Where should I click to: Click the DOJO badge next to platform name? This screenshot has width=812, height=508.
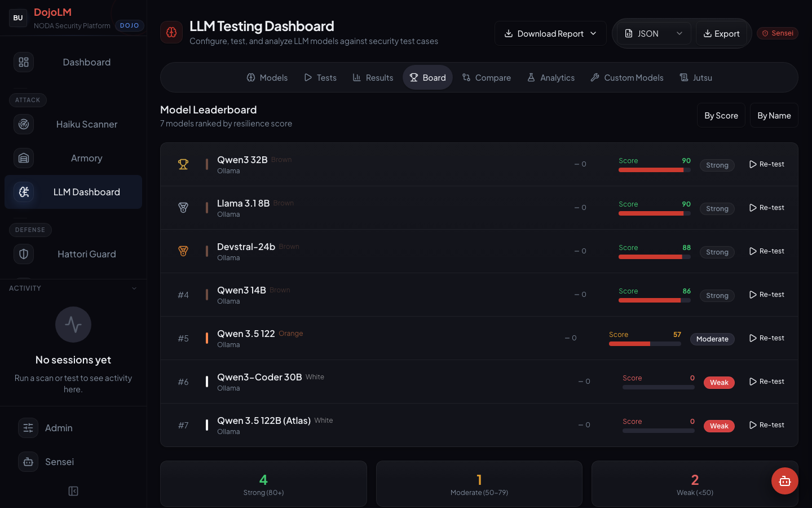(x=130, y=25)
